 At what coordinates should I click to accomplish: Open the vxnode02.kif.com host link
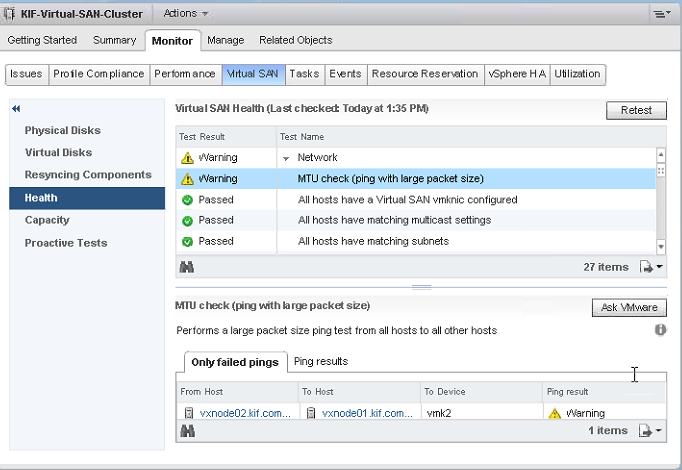point(245,412)
